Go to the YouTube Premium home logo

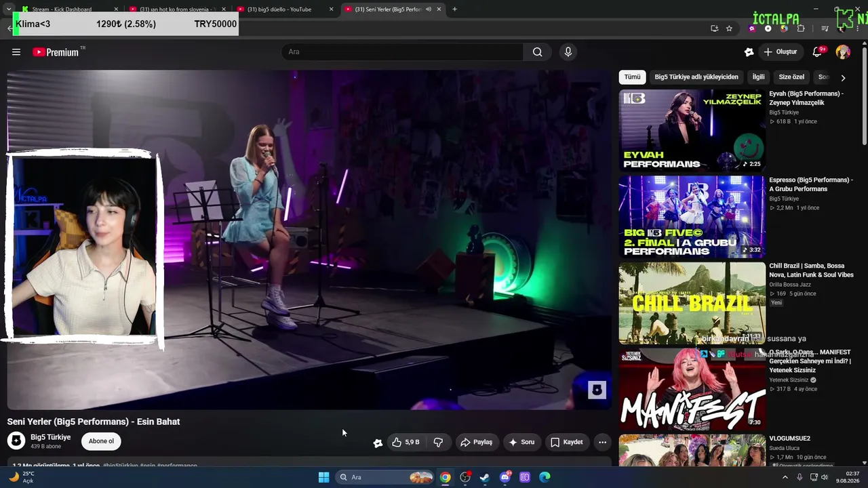coord(56,52)
